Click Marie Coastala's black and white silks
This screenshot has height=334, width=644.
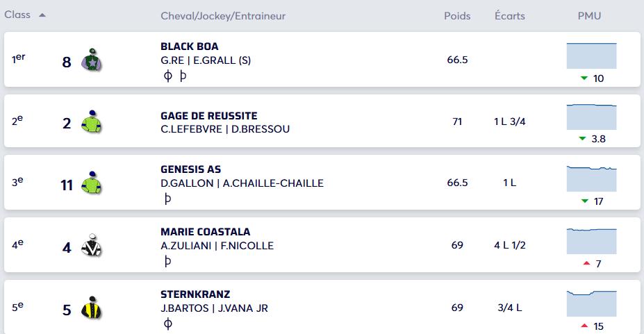point(92,245)
